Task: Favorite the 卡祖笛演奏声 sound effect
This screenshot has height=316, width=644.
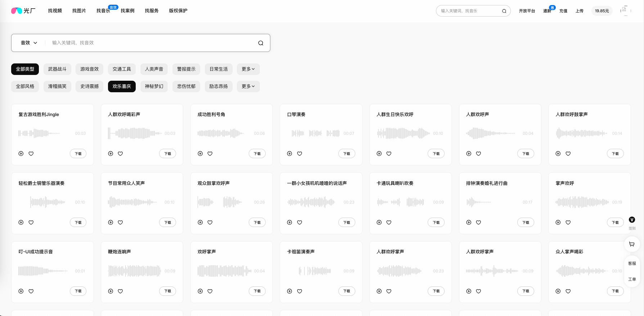Action: click(300, 291)
